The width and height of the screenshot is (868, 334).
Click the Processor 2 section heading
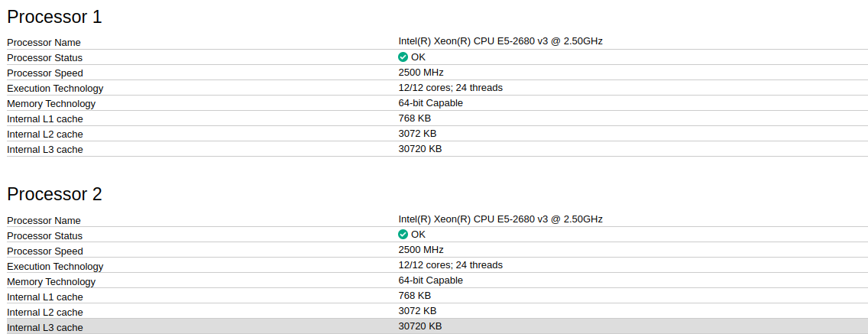(54, 194)
